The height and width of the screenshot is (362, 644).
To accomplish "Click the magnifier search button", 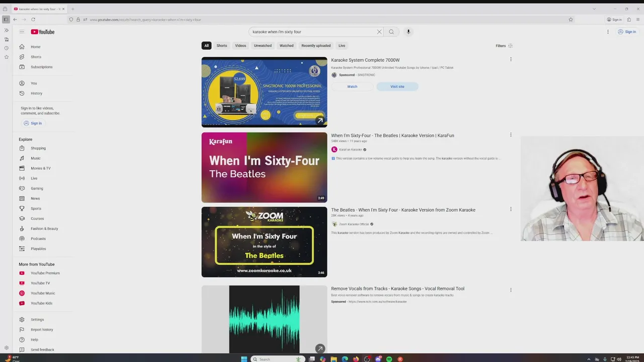I will [391, 32].
